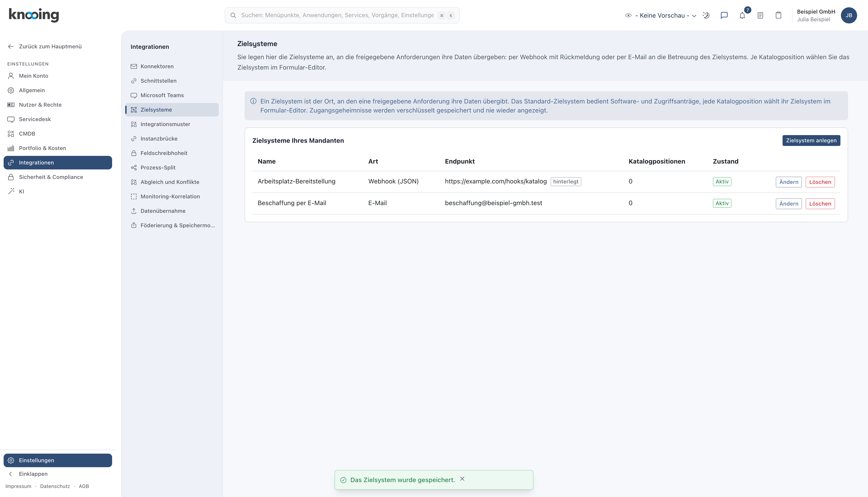Collapse sidebar via Einklappen

coord(58,474)
